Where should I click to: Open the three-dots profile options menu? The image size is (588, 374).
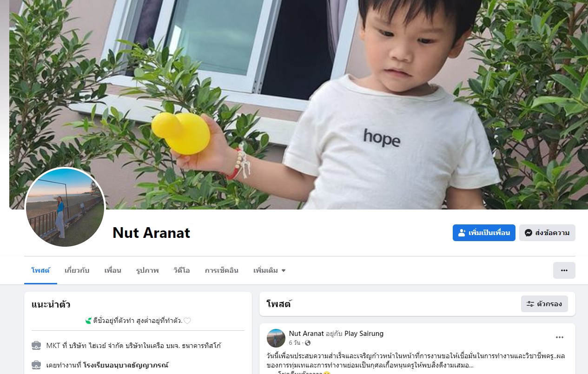(x=564, y=270)
